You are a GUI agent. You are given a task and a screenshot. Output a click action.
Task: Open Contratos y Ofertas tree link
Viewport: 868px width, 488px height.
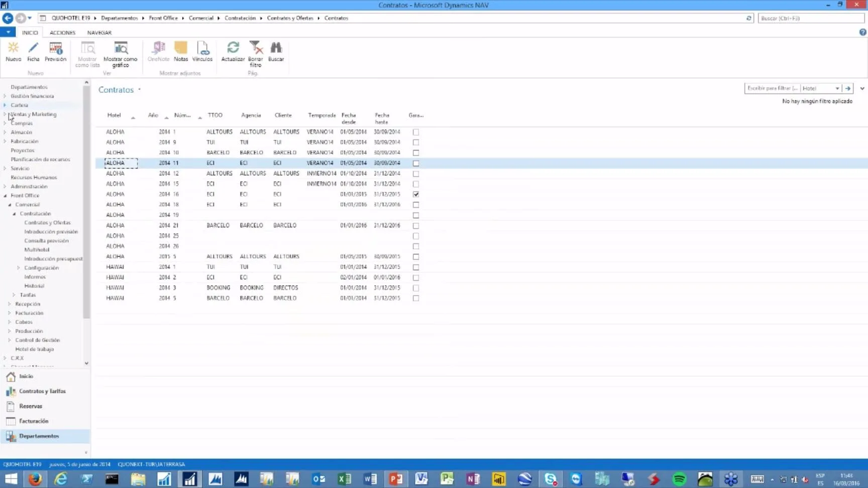(x=48, y=223)
